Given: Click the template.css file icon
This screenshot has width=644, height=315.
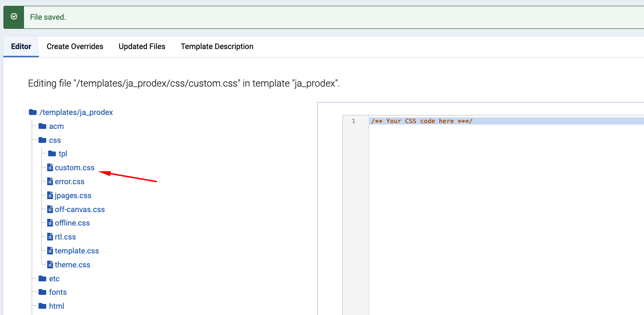Looking at the screenshot, I should click(50, 251).
